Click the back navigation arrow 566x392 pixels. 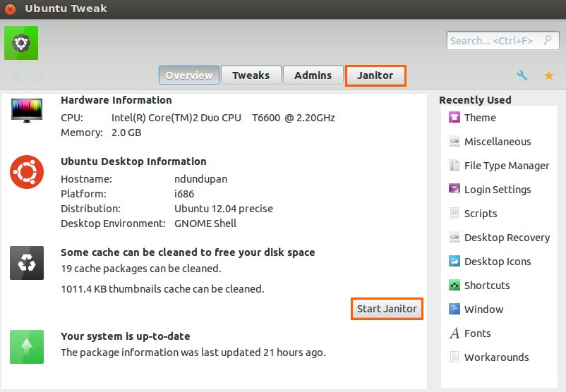pos(16,75)
